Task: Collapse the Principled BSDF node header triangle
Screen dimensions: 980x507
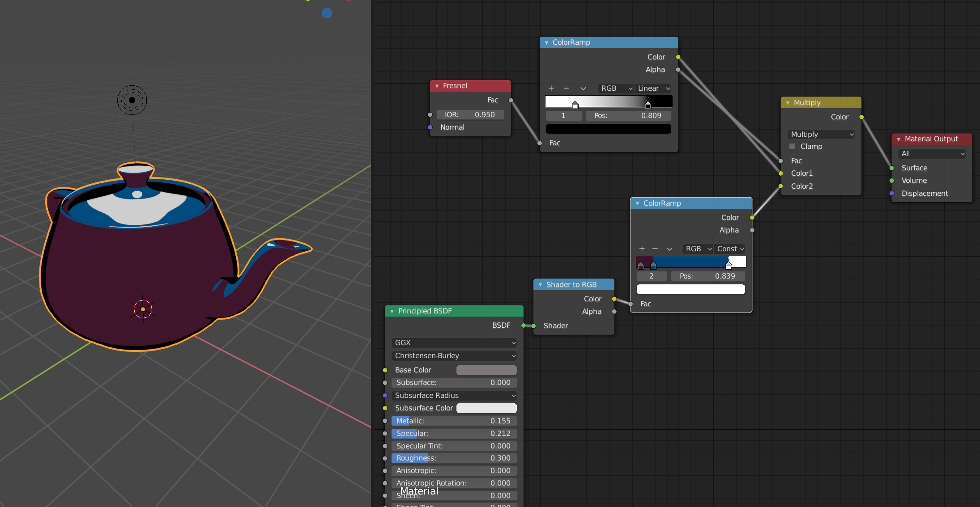Action: 392,311
